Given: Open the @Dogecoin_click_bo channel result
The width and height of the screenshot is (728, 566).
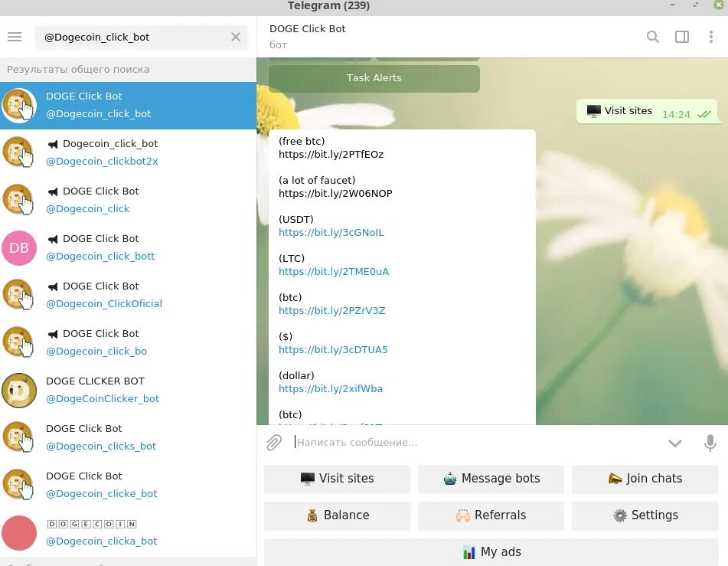Looking at the screenshot, I should pos(128,342).
